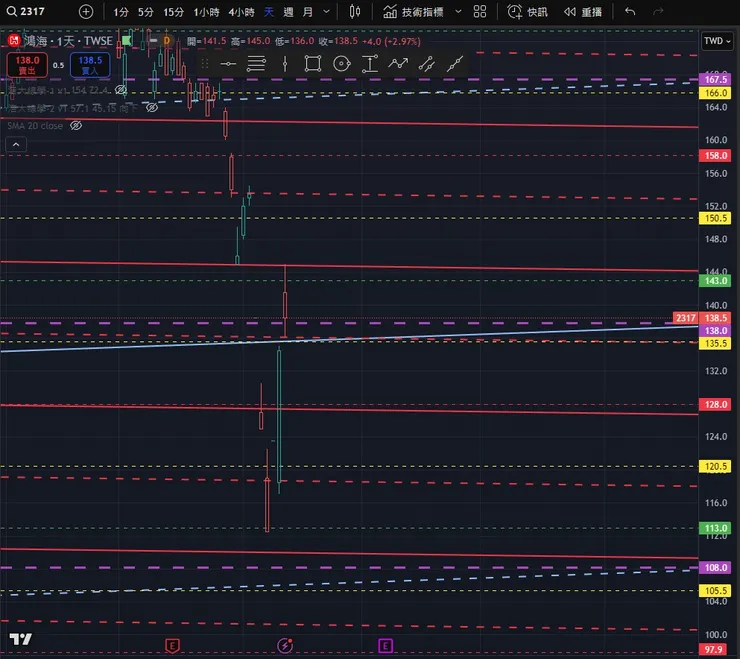This screenshot has width=740, height=659.
Task: Select the parallel channel drawing tool
Action: pyautogui.click(x=427, y=64)
